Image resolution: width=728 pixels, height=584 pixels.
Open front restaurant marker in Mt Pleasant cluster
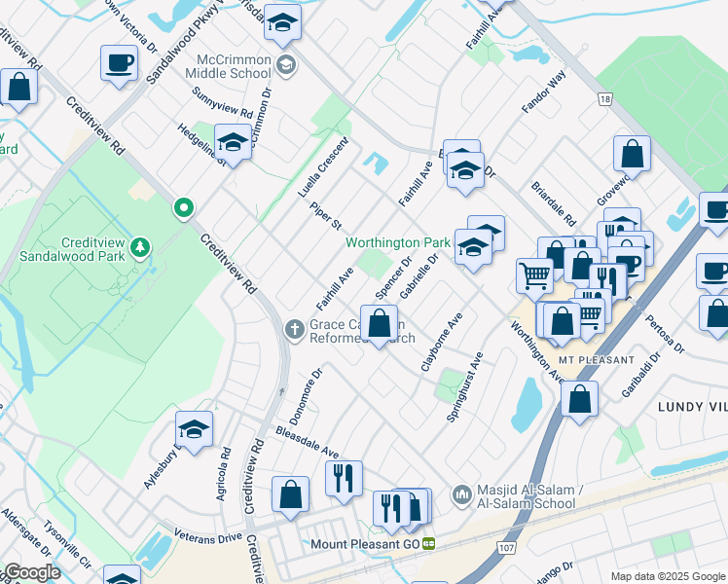(x=608, y=282)
